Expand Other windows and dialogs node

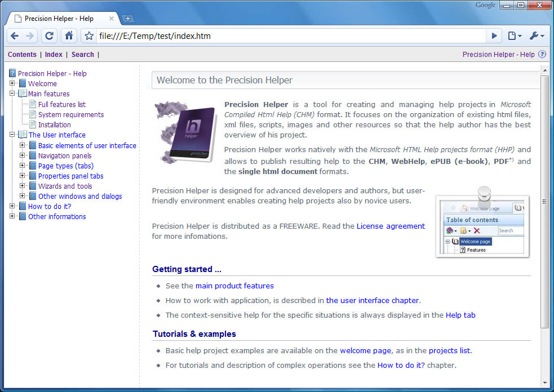22,195
